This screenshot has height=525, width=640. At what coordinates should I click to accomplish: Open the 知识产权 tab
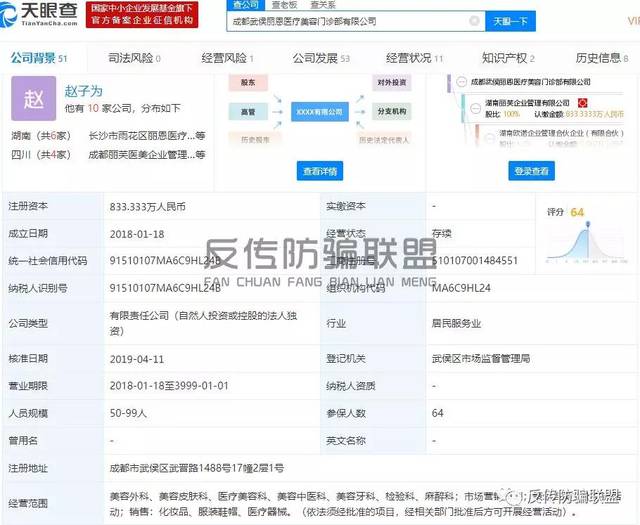tap(508, 58)
